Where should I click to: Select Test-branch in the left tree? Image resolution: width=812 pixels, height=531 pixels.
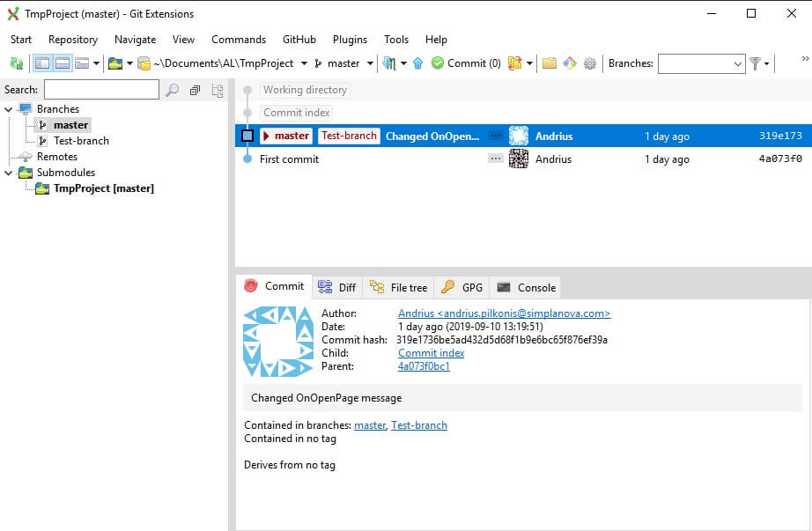tap(81, 141)
